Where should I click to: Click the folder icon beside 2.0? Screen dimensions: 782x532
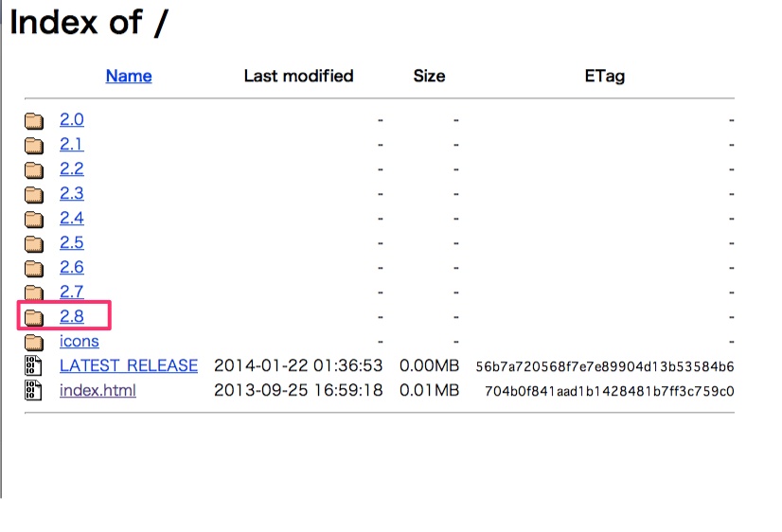[34, 120]
